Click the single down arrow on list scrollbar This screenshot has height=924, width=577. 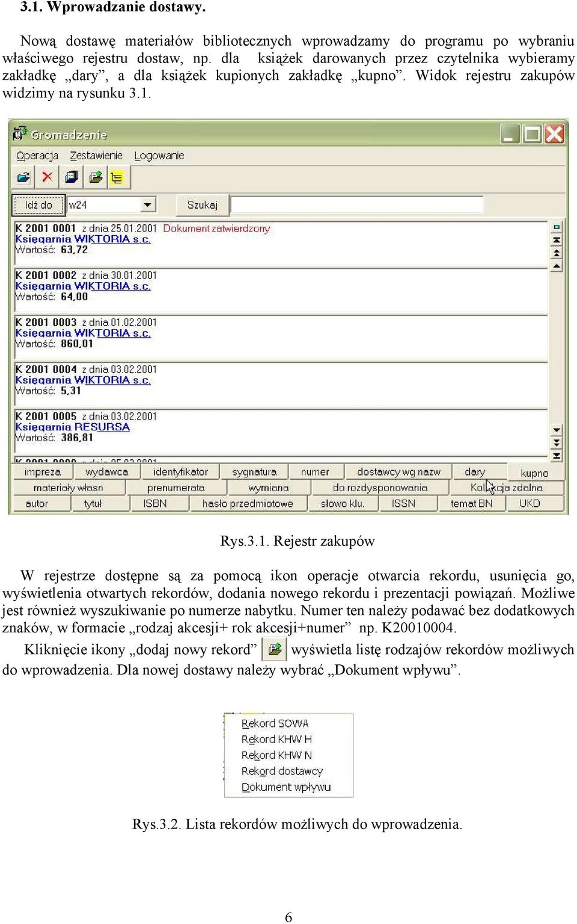557,430
